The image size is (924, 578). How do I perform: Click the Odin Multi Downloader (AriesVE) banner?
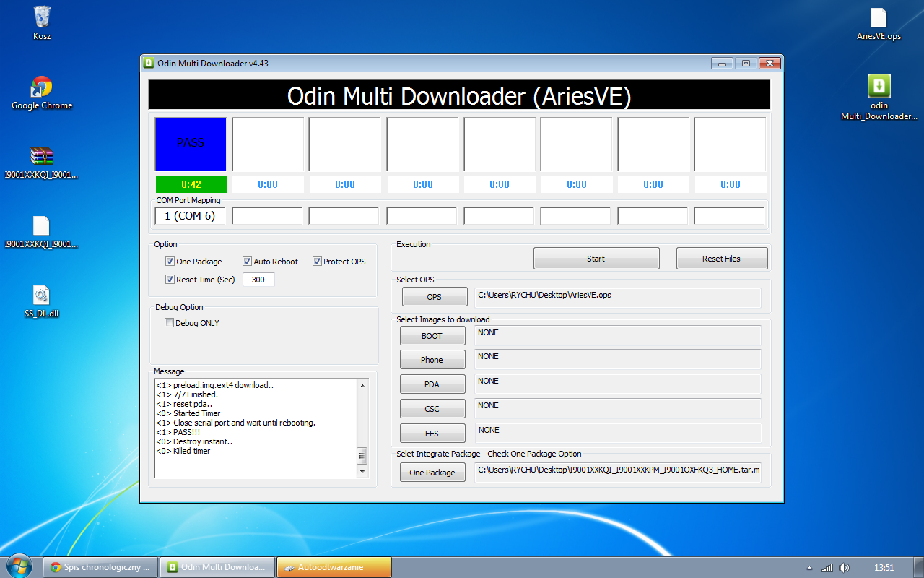point(459,95)
